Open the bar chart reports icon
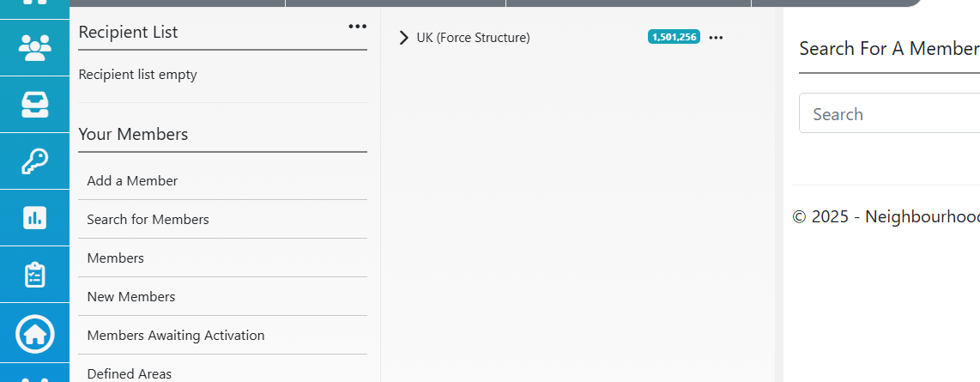 34,217
